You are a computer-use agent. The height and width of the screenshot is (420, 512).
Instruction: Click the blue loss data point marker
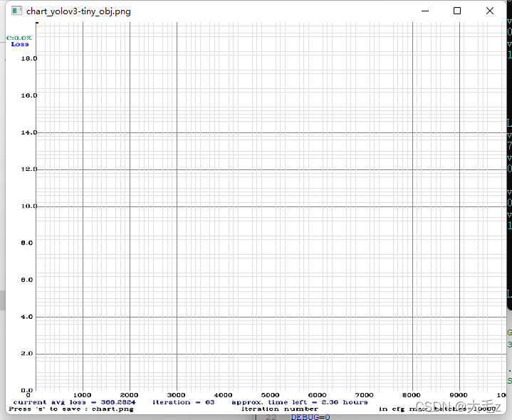click(37, 23)
